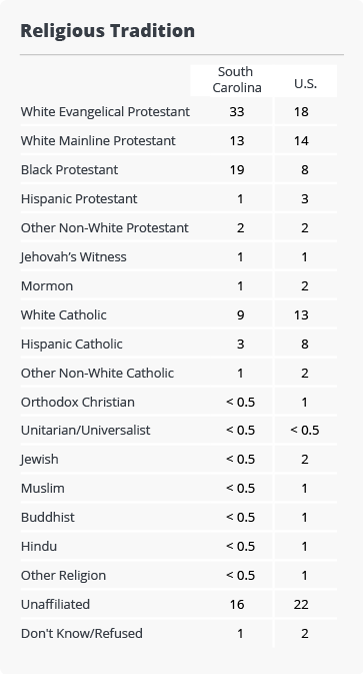This screenshot has height=674, width=363.
Task: Select the Muslim row label
Action: [x=43, y=488]
